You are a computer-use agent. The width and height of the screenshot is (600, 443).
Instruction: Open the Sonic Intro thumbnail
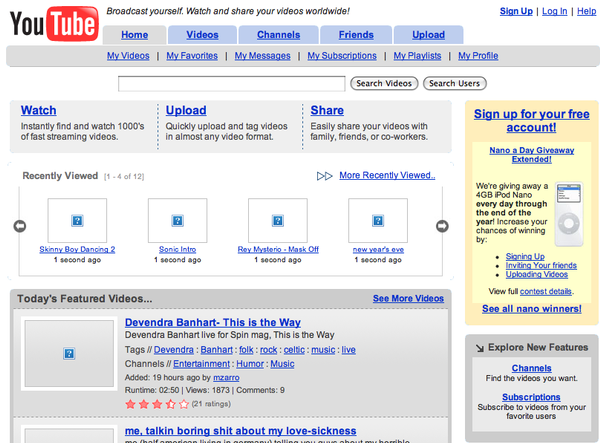tap(178, 220)
